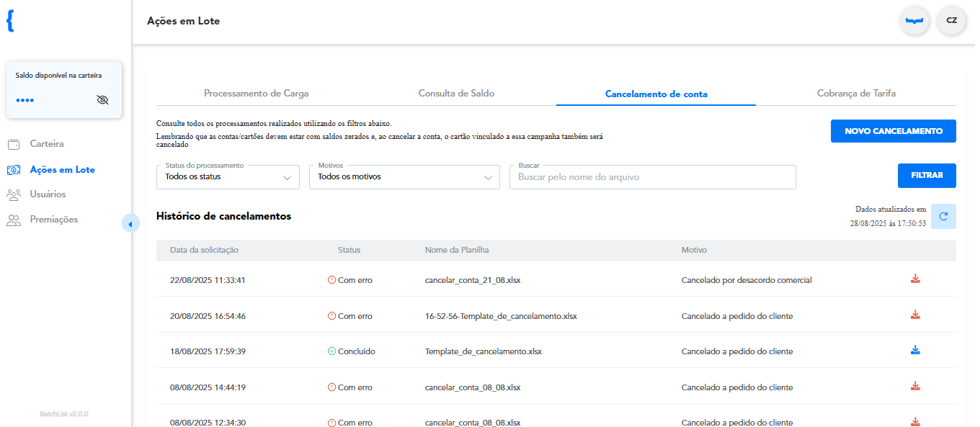The height and width of the screenshot is (427, 980).
Task: Click the Usuários people icon
Action: point(14,194)
